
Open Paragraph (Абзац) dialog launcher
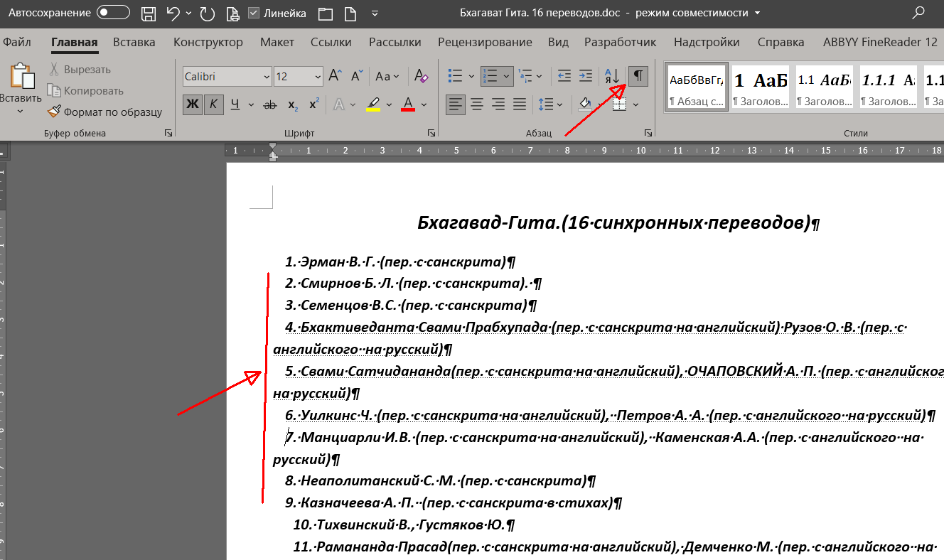pos(648,133)
